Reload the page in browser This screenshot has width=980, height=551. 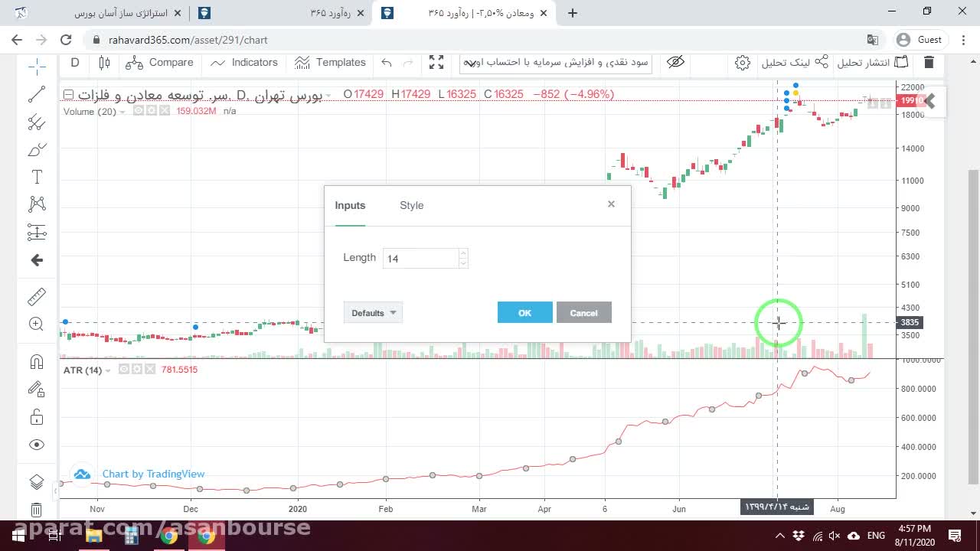(66, 40)
